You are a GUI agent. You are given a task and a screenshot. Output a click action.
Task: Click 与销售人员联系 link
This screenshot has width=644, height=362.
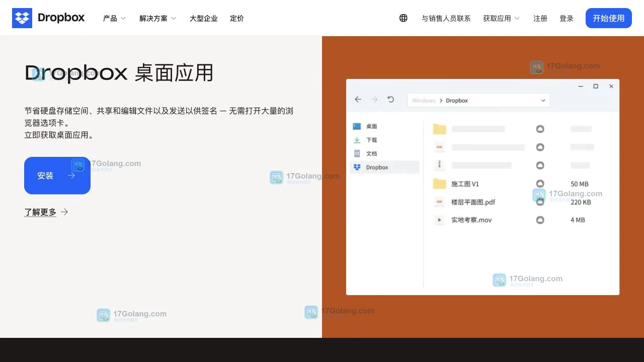446,18
